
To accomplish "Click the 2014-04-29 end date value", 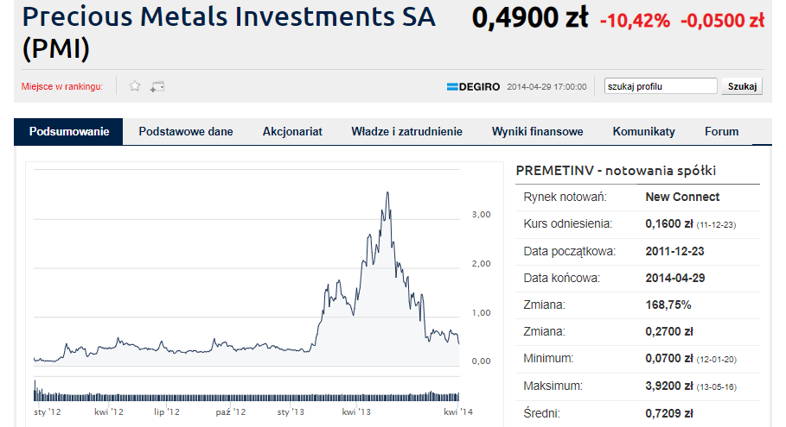I will click(675, 278).
